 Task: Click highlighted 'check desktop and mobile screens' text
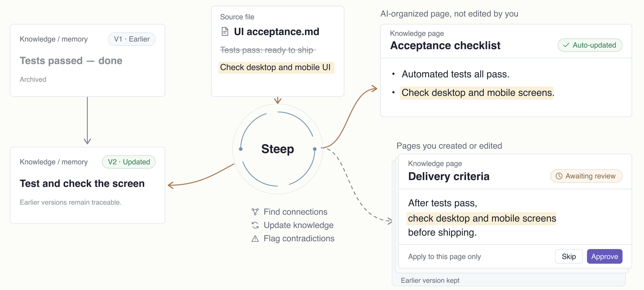[482, 218]
